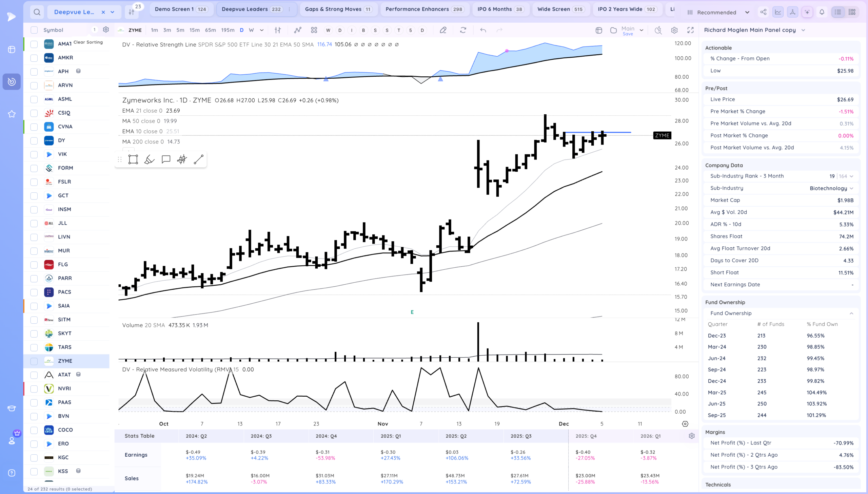Select the rectangle drawing tool
This screenshot has height=494, width=868.
click(133, 159)
